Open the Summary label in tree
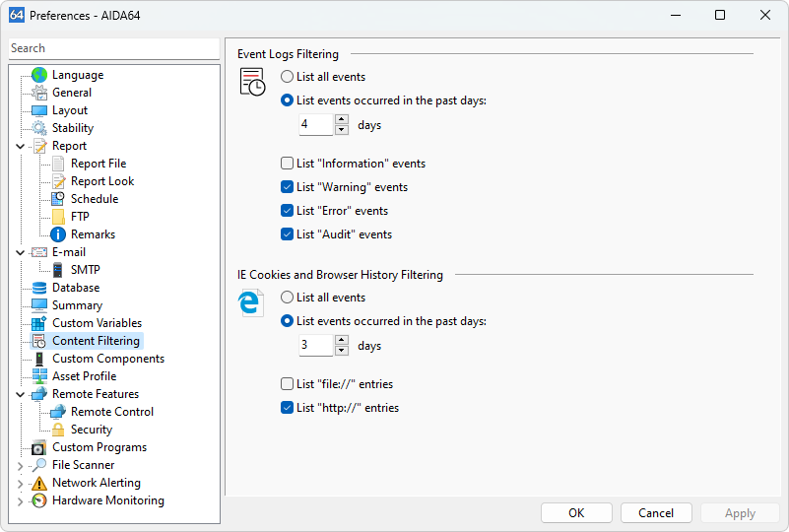789x532 pixels. (77, 305)
